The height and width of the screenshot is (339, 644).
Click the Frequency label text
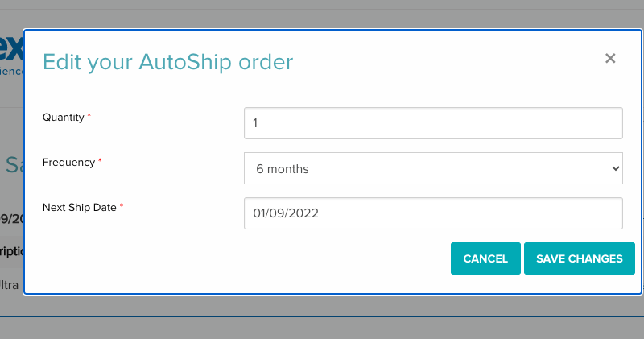[x=68, y=163]
